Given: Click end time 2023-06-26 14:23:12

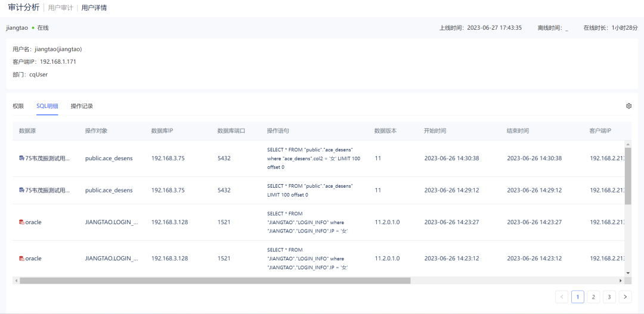Looking at the screenshot, I should click(x=534, y=259).
